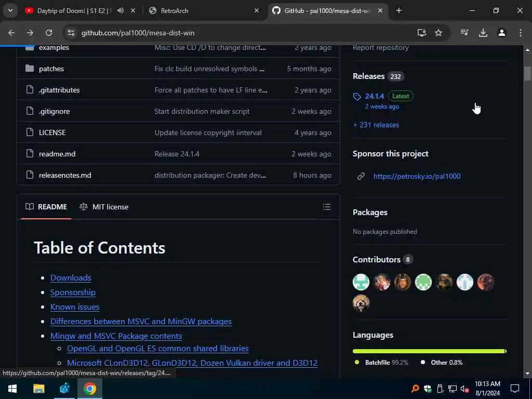Open the tab search dropdown arrow
532x399 pixels.
click(10, 10)
